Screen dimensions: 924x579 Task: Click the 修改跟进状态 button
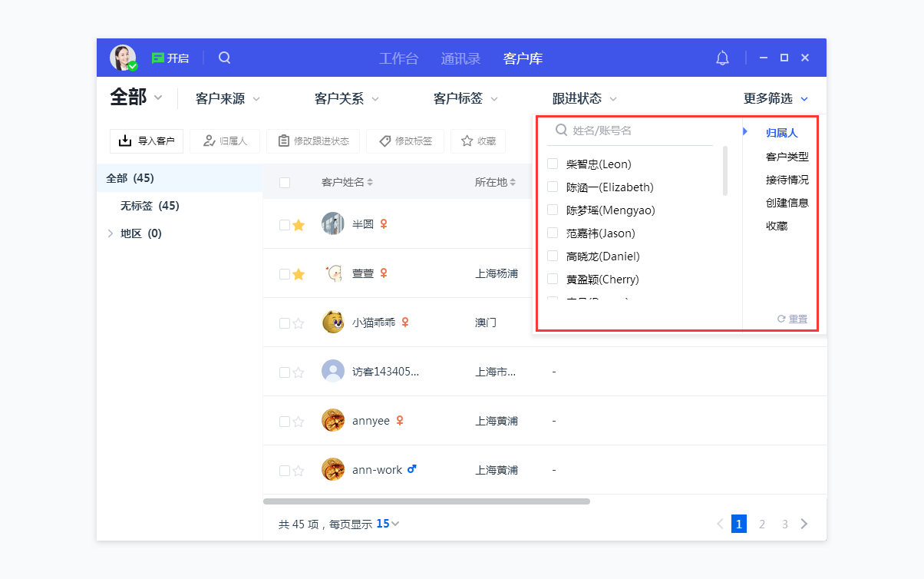313,141
